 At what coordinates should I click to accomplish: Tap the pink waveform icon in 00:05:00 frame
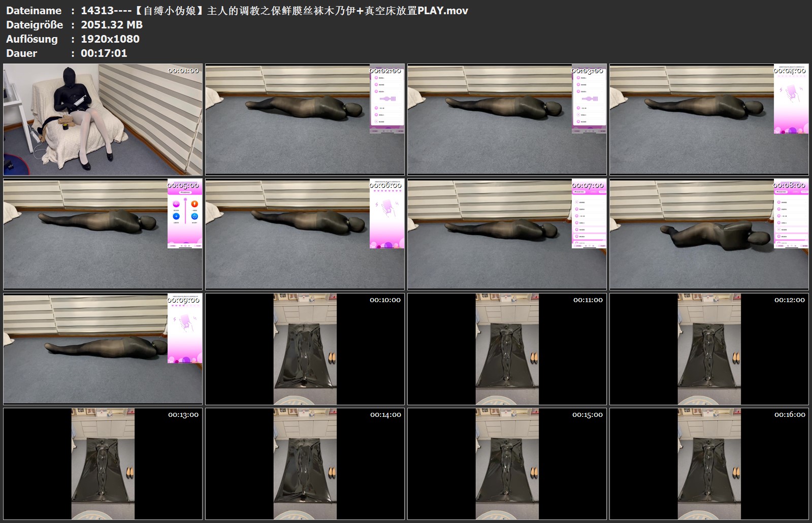pos(176,205)
